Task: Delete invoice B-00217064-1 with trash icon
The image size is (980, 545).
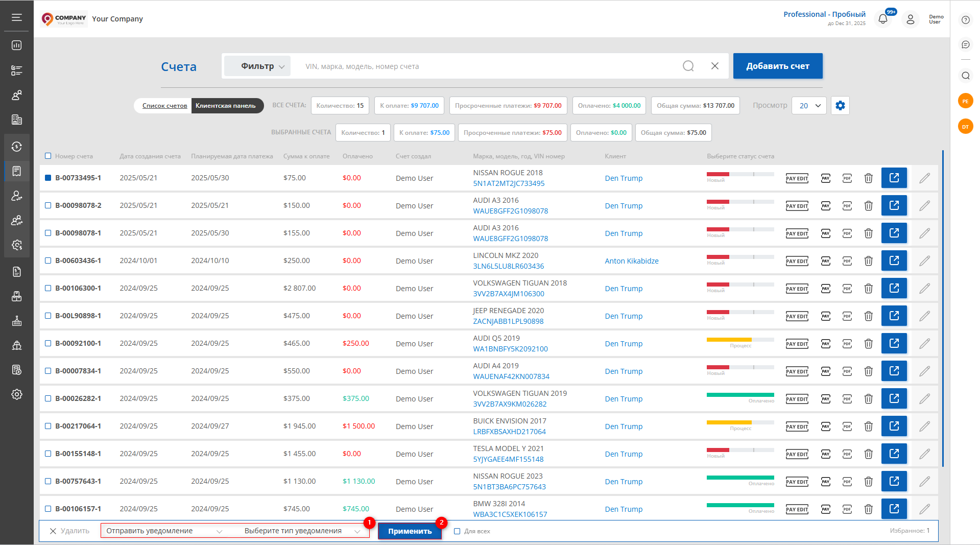Action: coord(868,426)
